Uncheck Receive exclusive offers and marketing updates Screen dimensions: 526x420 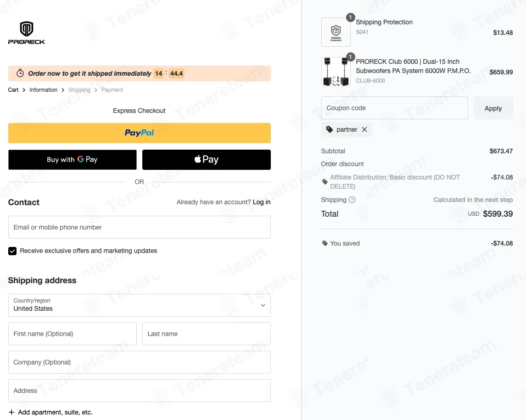(12, 251)
